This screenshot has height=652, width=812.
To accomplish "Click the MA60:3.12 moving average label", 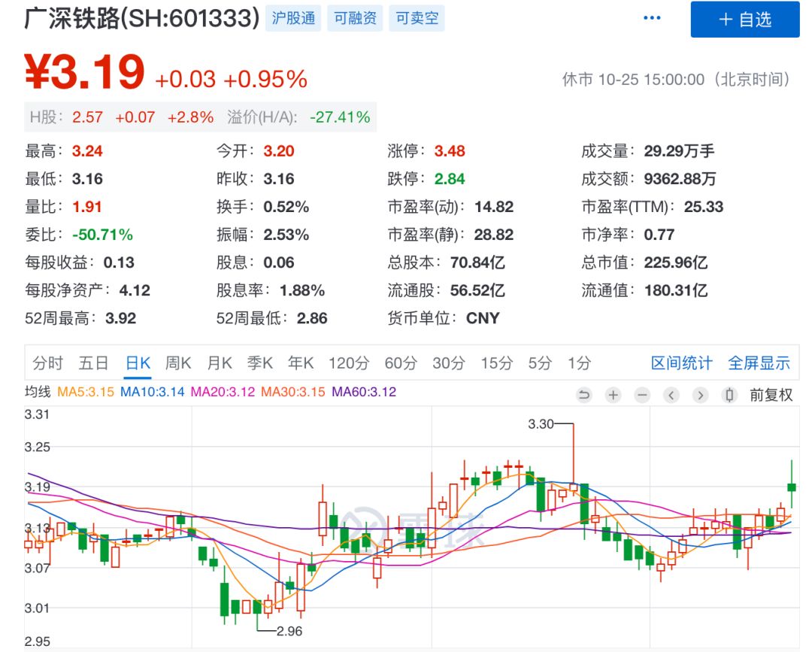I will coord(364,392).
